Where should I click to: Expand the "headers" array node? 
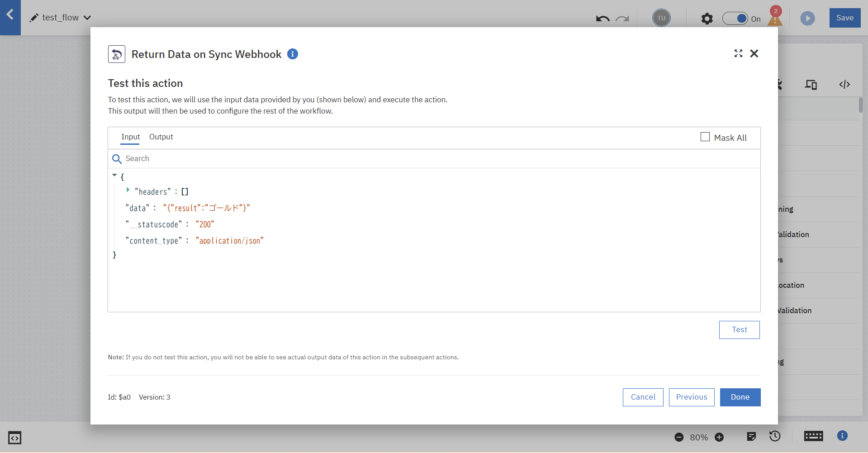[128, 190]
